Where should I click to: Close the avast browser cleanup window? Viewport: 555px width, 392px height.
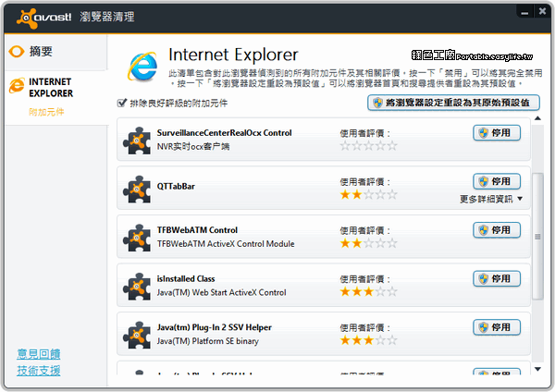click(542, 12)
